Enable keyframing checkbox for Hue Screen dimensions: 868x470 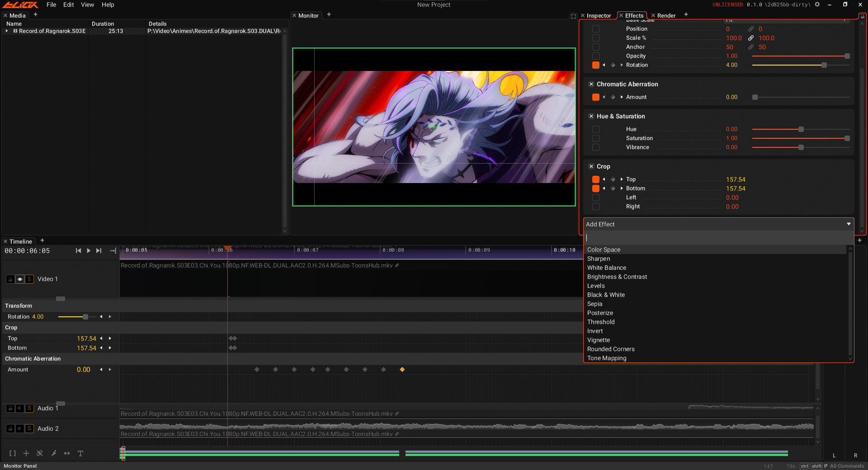[596, 129]
